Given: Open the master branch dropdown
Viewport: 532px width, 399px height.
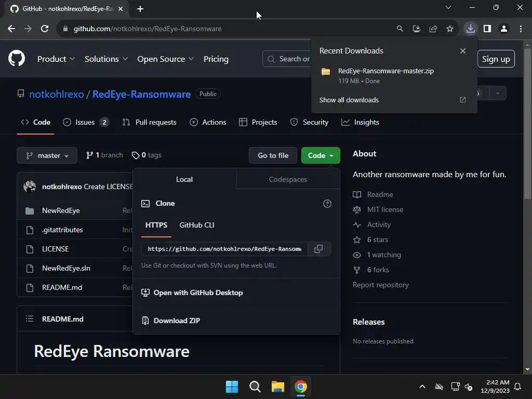Looking at the screenshot, I should coord(47,155).
